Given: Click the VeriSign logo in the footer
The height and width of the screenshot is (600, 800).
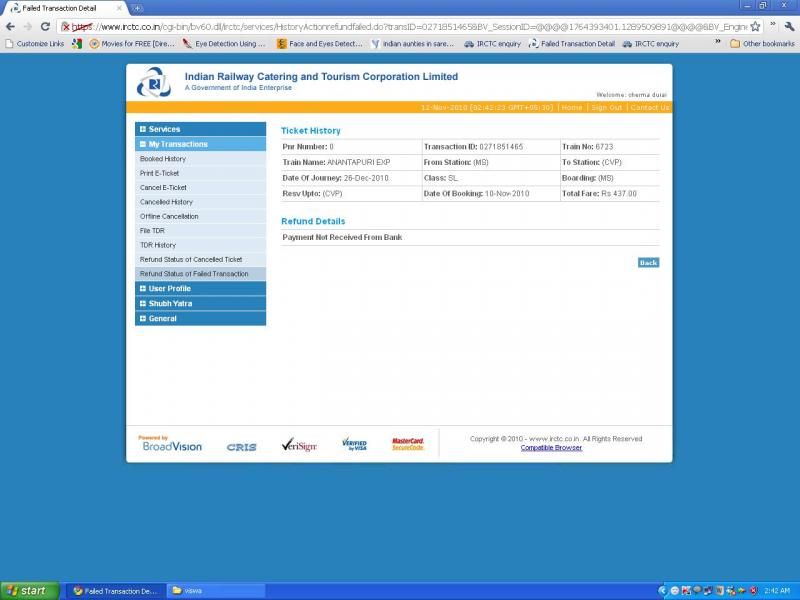Looking at the screenshot, I should coord(299,445).
